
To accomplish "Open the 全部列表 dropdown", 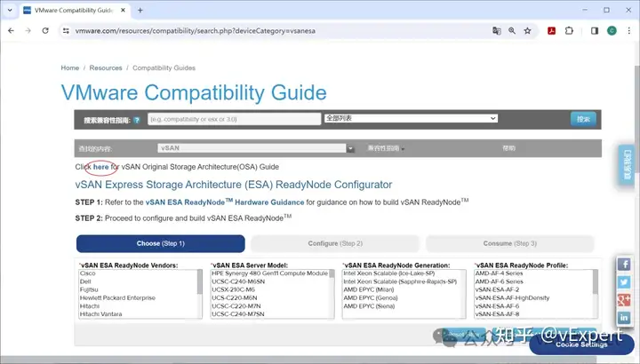I will click(411, 118).
